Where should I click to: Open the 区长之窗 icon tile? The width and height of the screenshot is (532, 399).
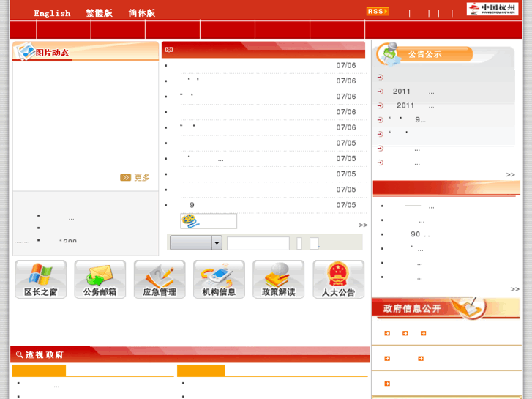pyautogui.click(x=40, y=279)
